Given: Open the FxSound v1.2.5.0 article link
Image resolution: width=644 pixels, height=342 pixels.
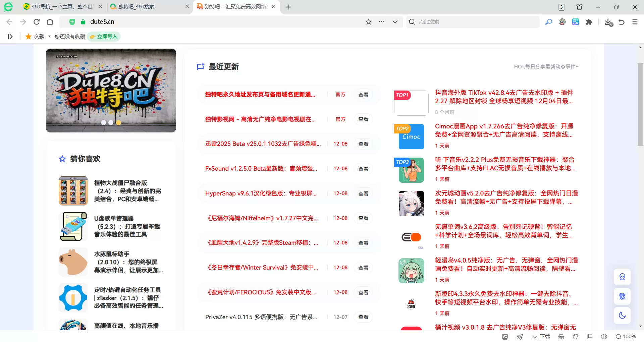Looking at the screenshot, I should (x=261, y=169).
